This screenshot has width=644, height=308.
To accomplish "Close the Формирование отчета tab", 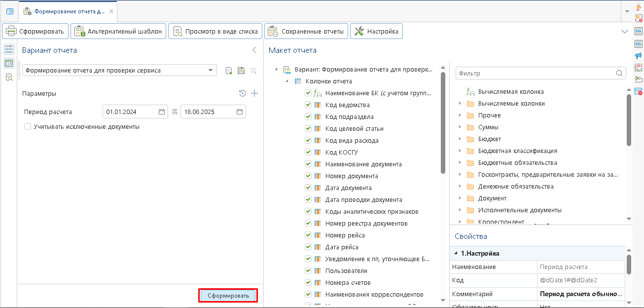I will [x=111, y=11].
